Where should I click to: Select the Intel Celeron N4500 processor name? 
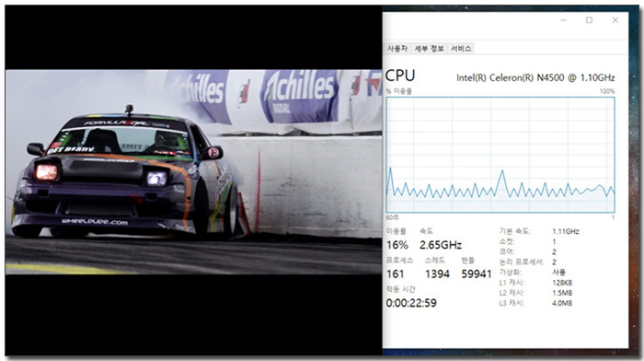[535, 77]
